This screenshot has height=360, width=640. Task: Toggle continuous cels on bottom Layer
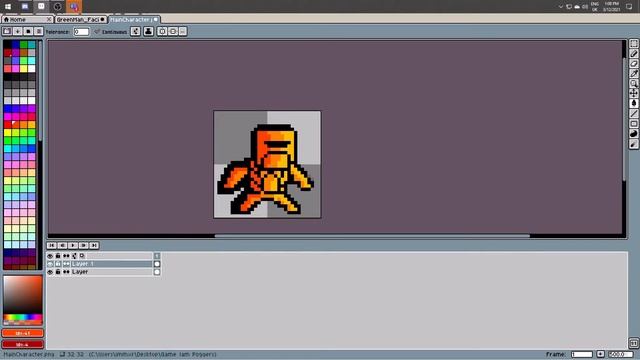click(66, 272)
